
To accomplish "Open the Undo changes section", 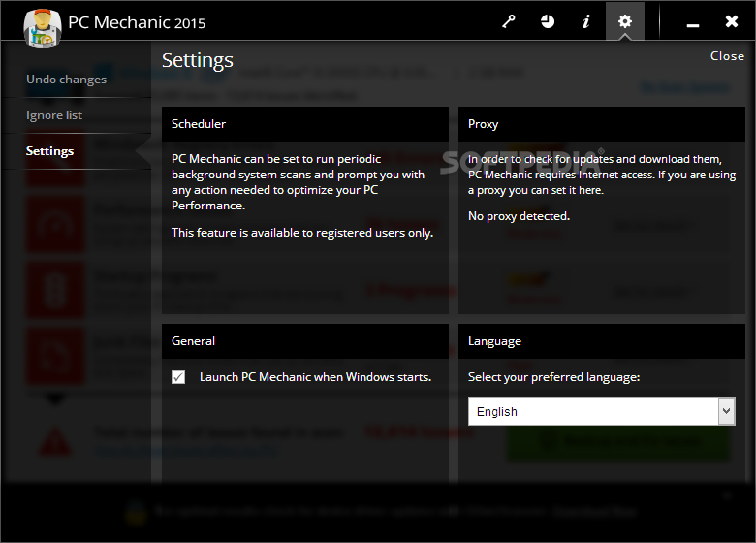I will (66, 80).
